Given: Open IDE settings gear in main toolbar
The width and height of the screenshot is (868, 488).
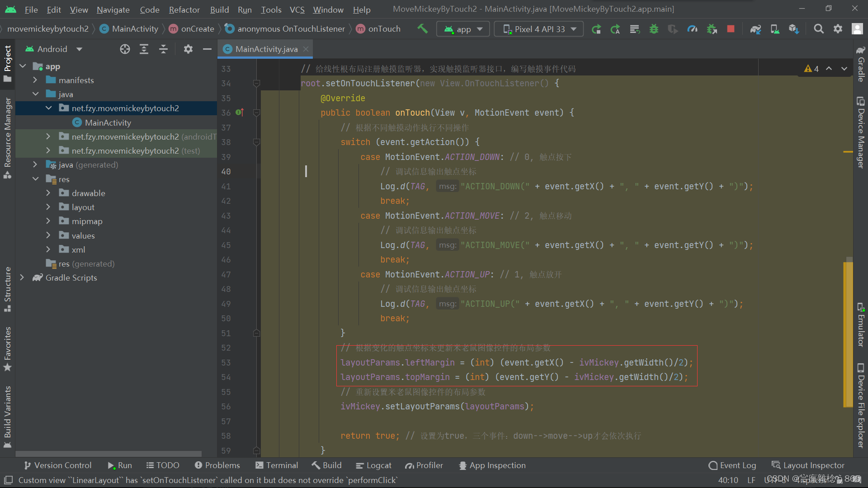Looking at the screenshot, I should [838, 29].
